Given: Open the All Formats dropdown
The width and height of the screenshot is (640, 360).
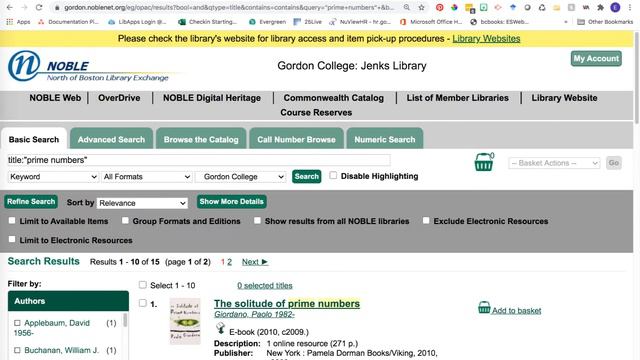Looking at the screenshot, I should point(147,177).
